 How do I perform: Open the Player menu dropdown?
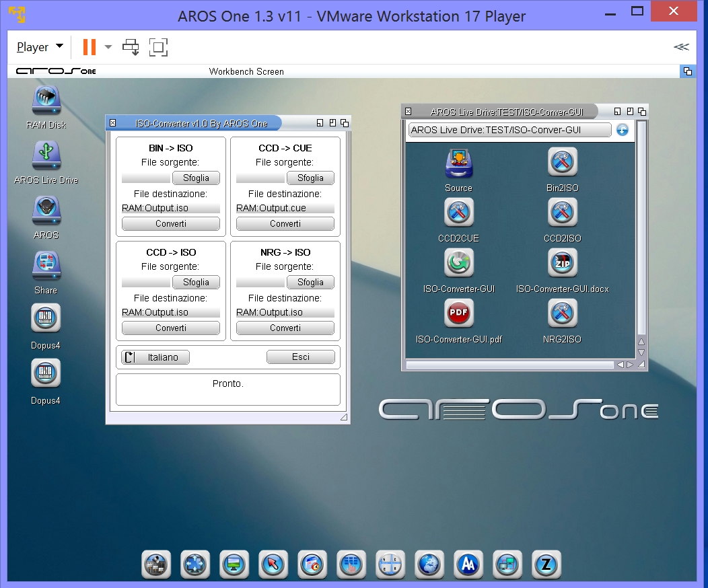(x=40, y=47)
